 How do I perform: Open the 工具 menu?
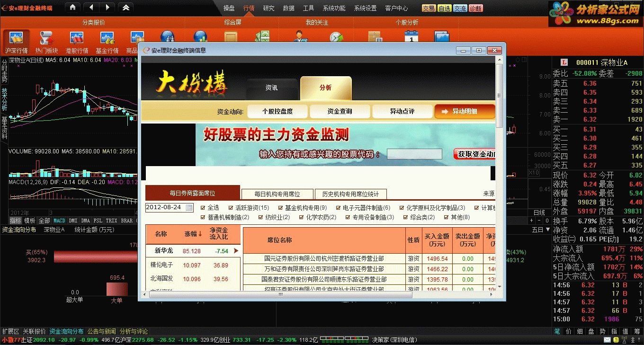[x=308, y=8]
